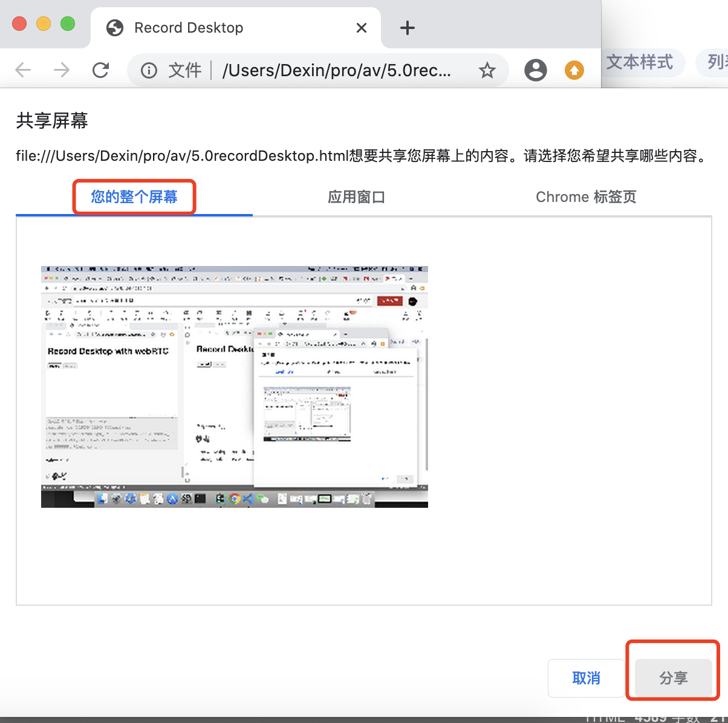Open the browser profile avatar
Screen dimensions: 728x723
(x=536, y=70)
